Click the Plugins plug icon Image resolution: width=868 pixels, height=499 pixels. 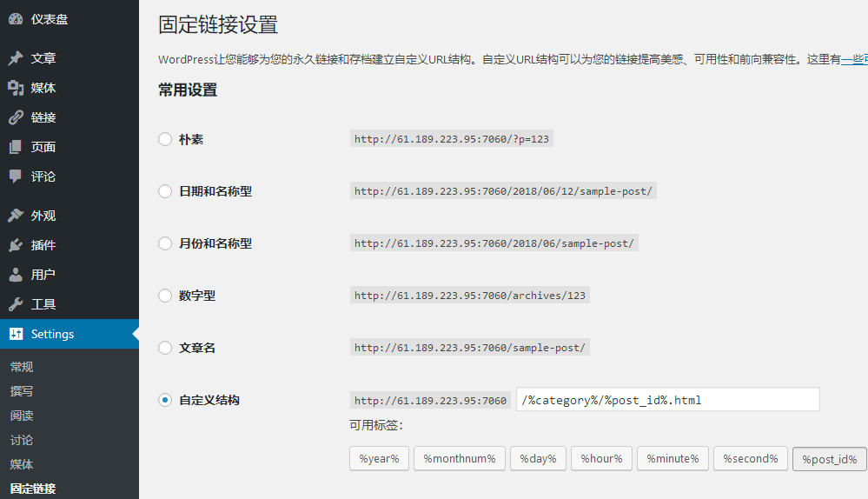point(16,245)
